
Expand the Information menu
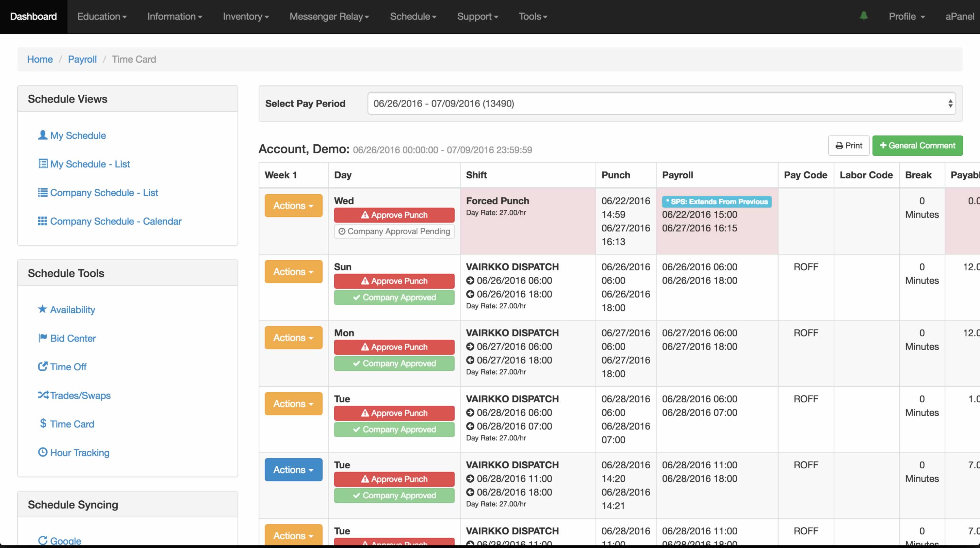pos(175,16)
